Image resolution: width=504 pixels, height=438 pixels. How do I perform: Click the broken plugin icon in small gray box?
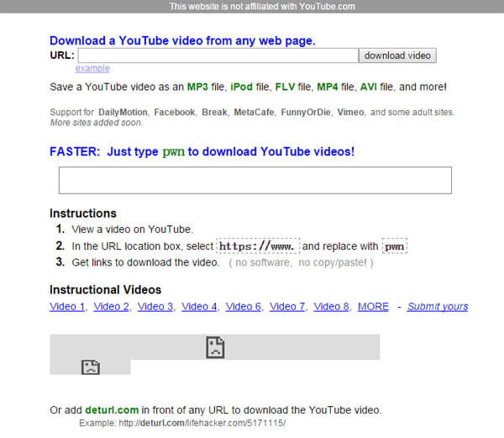pyautogui.click(x=91, y=367)
